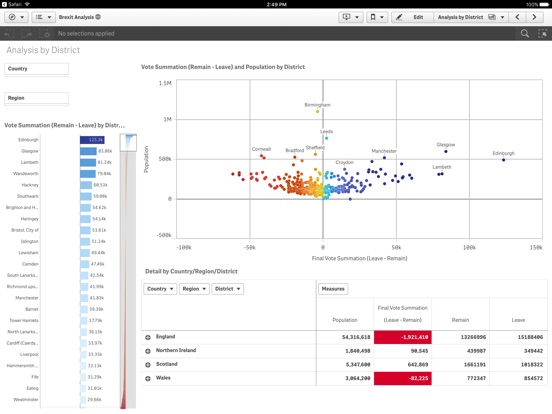Screen dimensions: 552x414
Task: Expand the Northern Ireland row
Action: (148, 351)
